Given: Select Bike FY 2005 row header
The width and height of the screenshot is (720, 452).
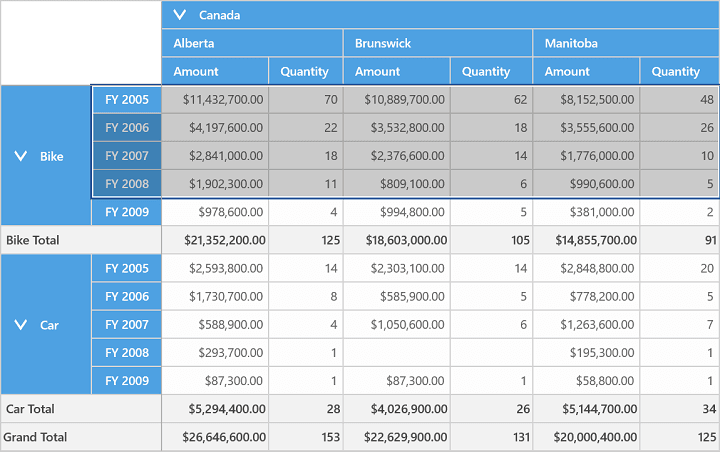Looking at the screenshot, I should pyautogui.click(x=127, y=100).
